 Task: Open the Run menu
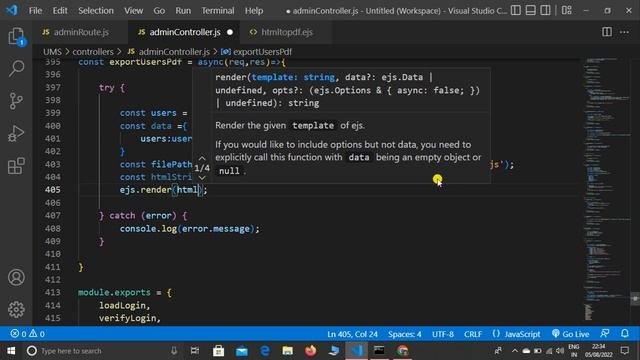(x=183, y=11)
